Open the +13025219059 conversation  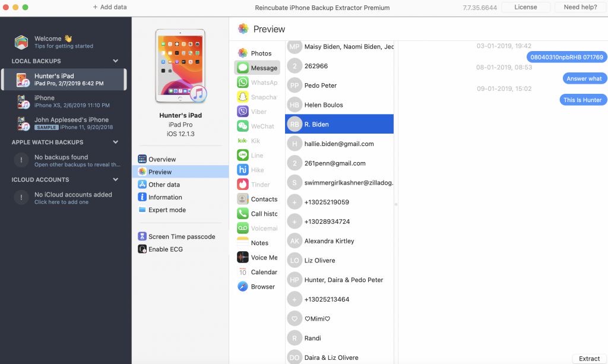[339, 202]
